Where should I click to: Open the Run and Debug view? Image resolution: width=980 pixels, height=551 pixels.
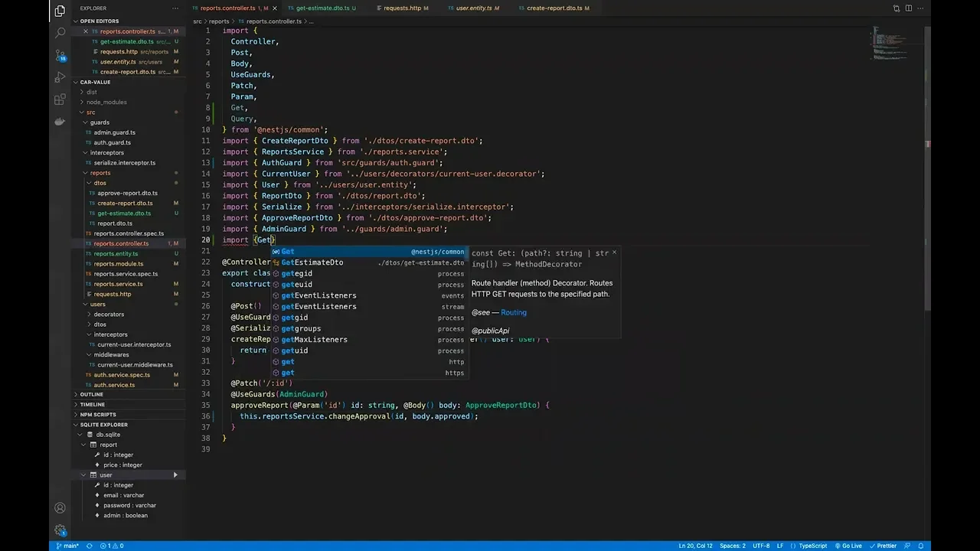[60, 77]
